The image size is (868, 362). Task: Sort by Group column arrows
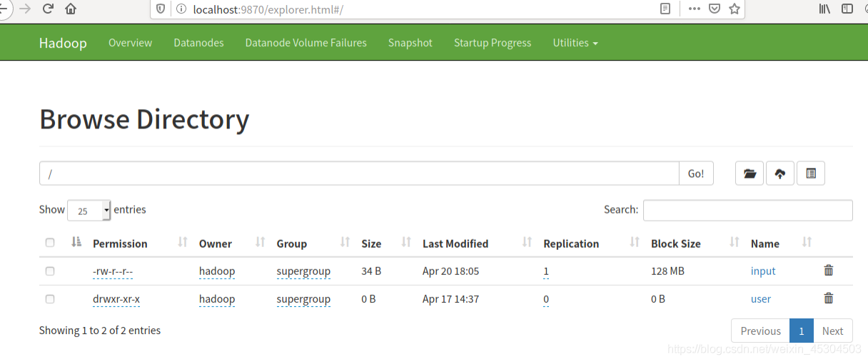[x=345, y=243]
